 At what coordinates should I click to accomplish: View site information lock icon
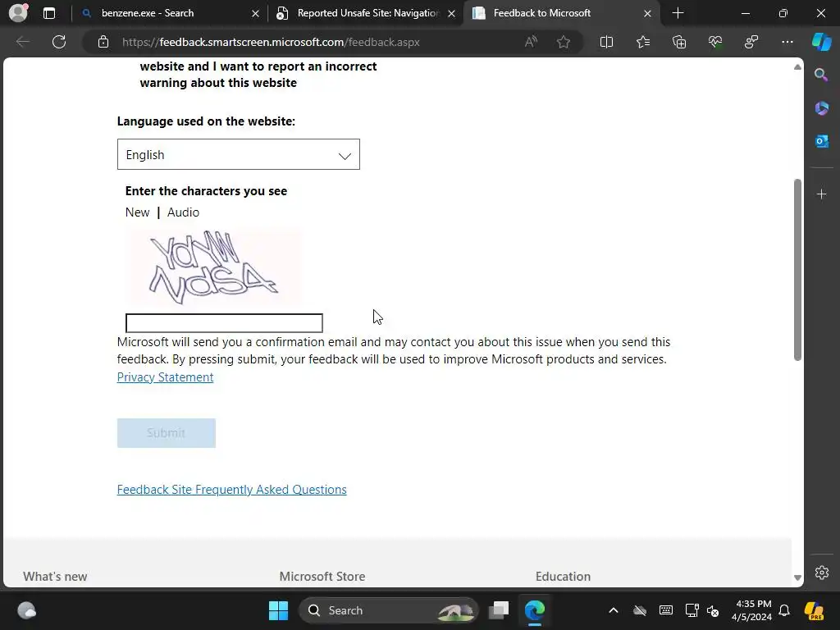(103, 42)
